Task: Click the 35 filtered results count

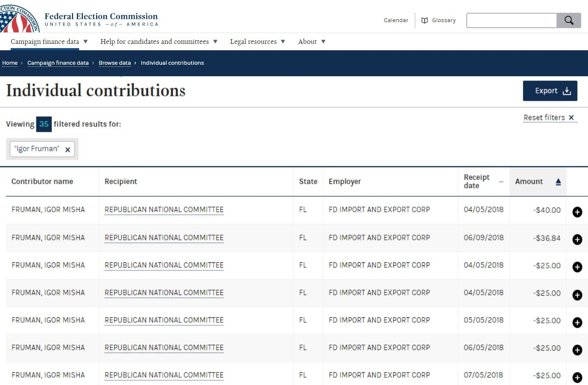Action: click(x=44, y=124)
